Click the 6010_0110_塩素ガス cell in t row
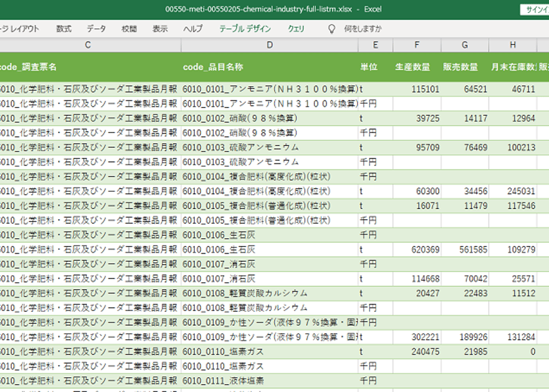 [x=270, y=352]
